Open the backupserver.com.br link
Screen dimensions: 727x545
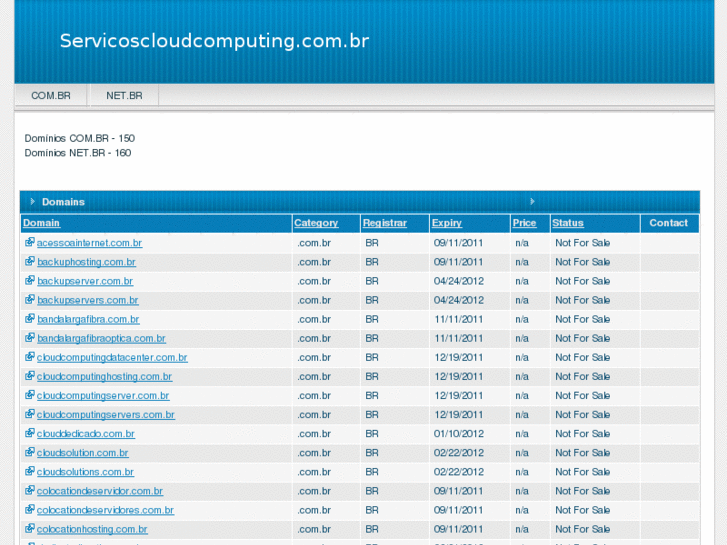[x=85, y=281]
